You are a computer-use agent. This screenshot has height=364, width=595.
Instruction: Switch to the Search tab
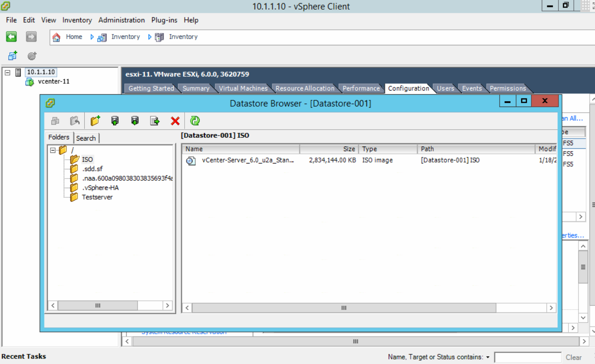[86, 138]
